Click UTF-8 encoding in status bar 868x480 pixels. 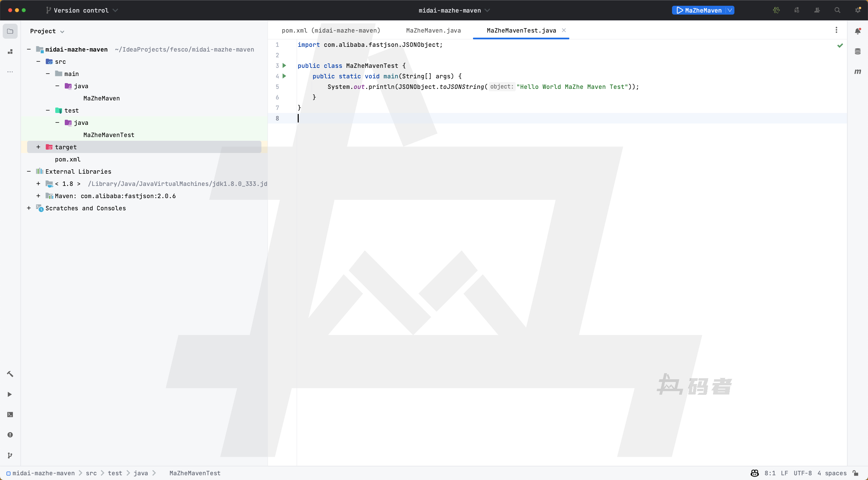[803, 473]
